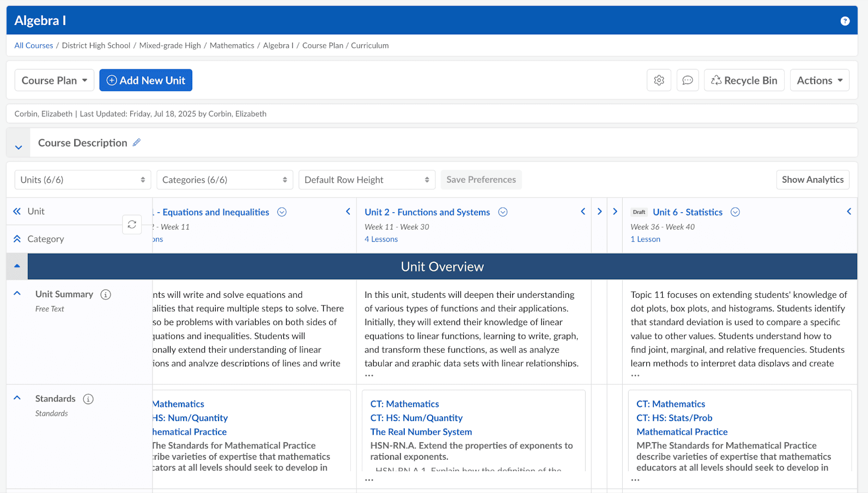Open the 4 Lessons link in Unit 2

[x=381, y=239]
